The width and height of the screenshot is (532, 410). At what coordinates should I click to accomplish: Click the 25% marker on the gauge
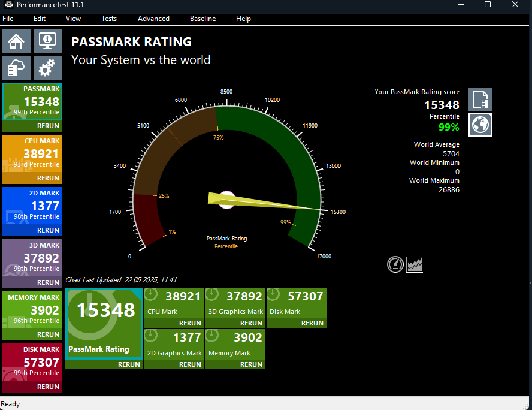[164, 196]
